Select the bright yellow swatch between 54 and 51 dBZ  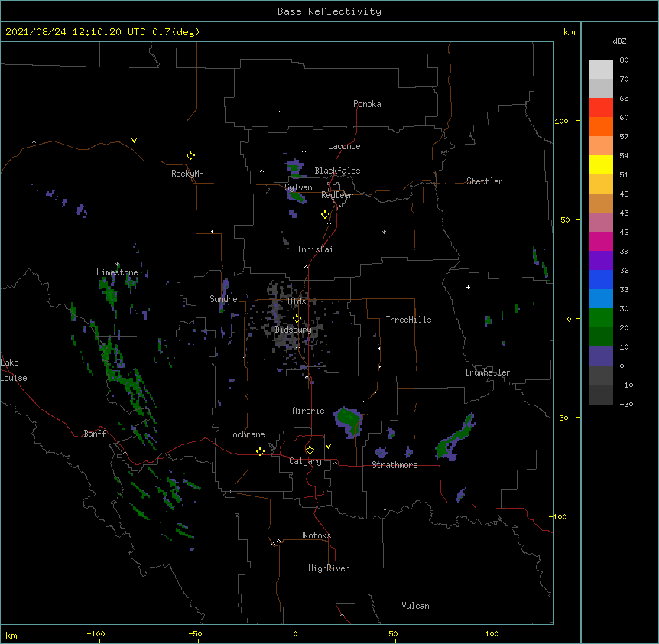601,164
